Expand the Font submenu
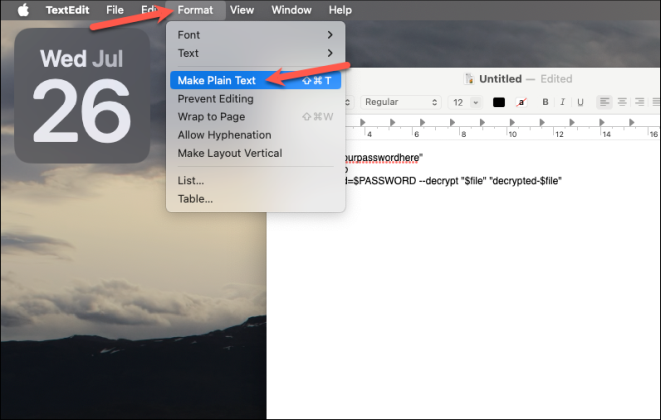This screenshot has height=420, width=661. pos(255,35)
